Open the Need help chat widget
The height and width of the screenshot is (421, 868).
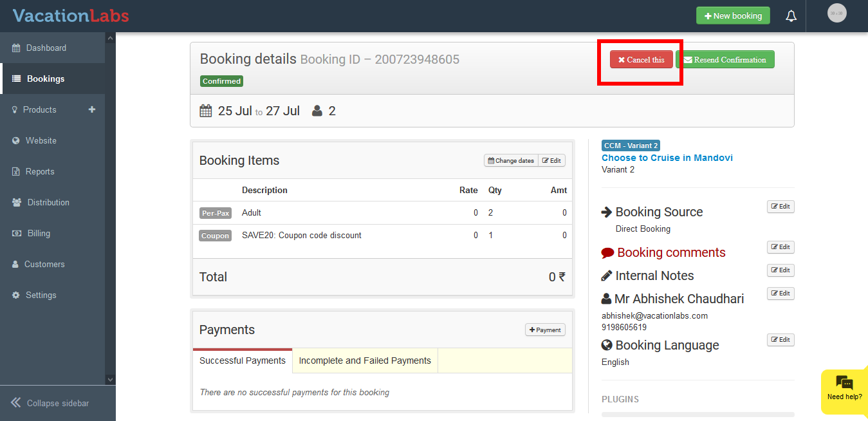point(844,389)
